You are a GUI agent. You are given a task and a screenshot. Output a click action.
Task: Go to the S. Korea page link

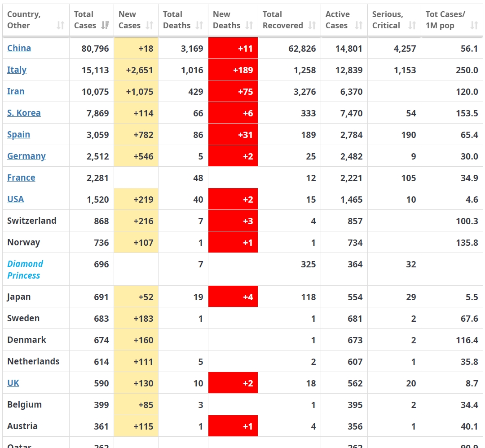click(x=24, y=113)
